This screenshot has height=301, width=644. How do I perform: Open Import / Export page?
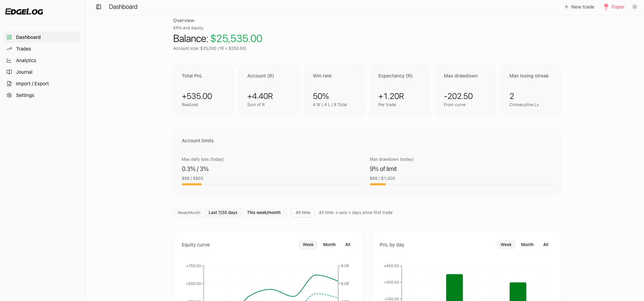(42, 84)
